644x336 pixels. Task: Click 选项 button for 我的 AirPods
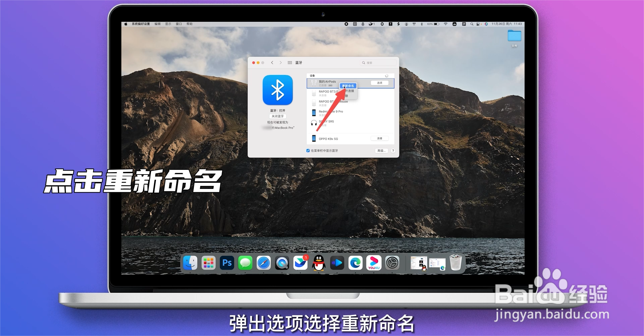point(379,83)
